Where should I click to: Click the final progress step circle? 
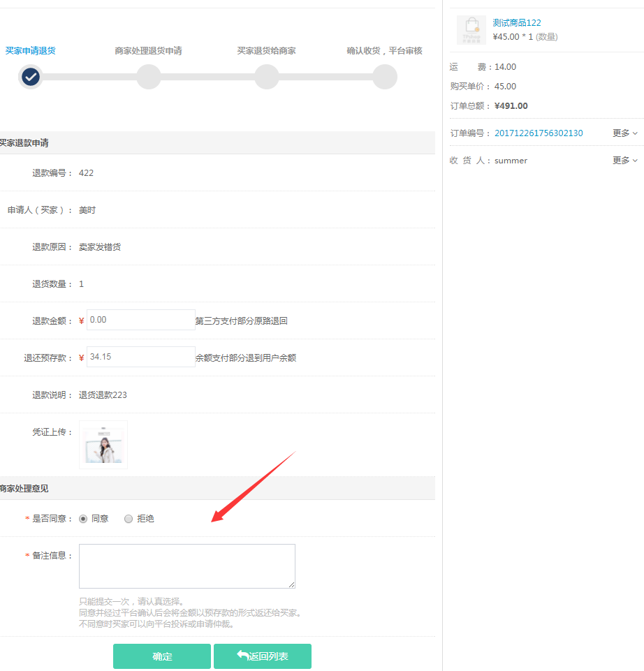(x=385, y=77)
